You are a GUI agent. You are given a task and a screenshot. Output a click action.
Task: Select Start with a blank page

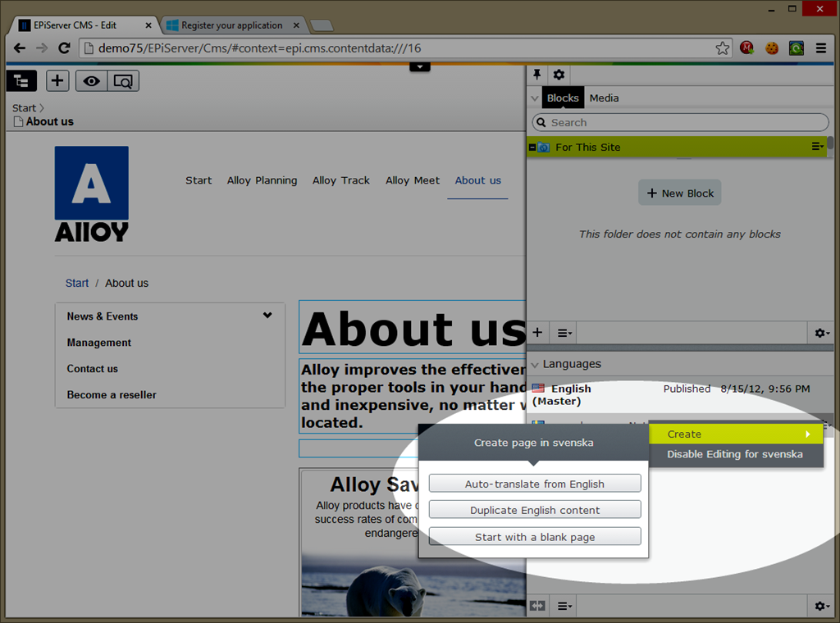534,537
